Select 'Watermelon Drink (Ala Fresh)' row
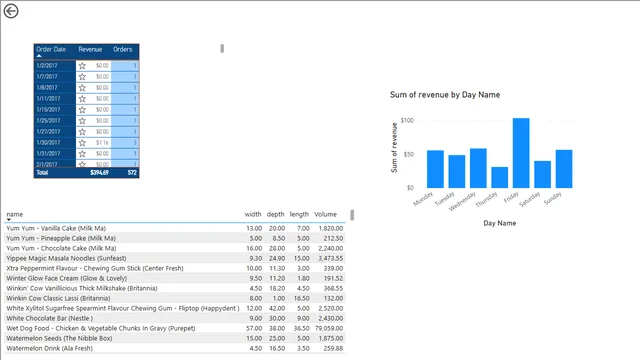The height and width of the screenshot is (360, 640). tap(175, 348)
